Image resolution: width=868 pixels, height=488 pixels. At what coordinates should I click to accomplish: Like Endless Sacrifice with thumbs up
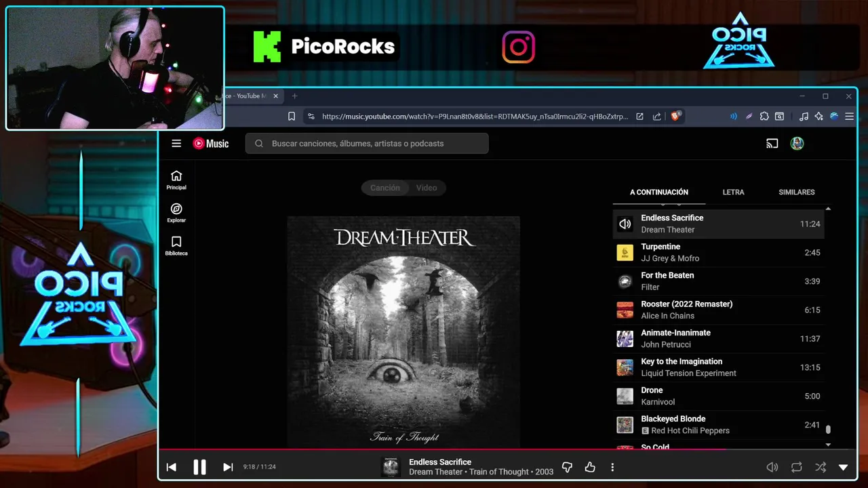click(x=590, y=467)
